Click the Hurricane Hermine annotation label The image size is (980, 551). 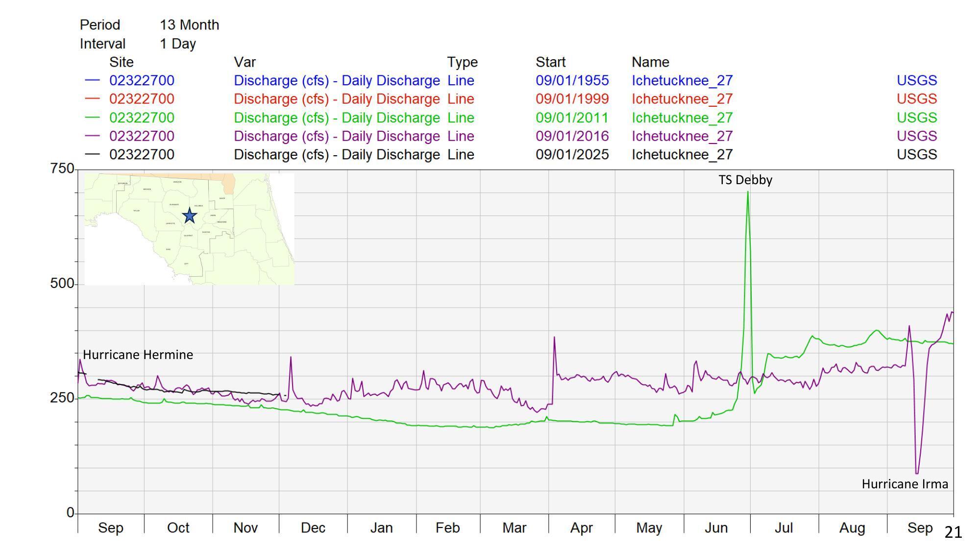click(138, 355)
